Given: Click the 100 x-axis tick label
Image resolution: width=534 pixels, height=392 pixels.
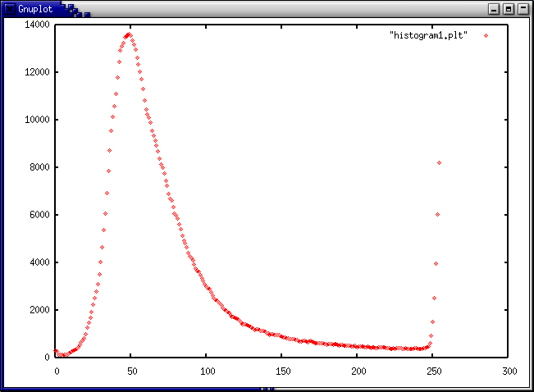Looking at the screenshot, I should click(x=206, y=371).
